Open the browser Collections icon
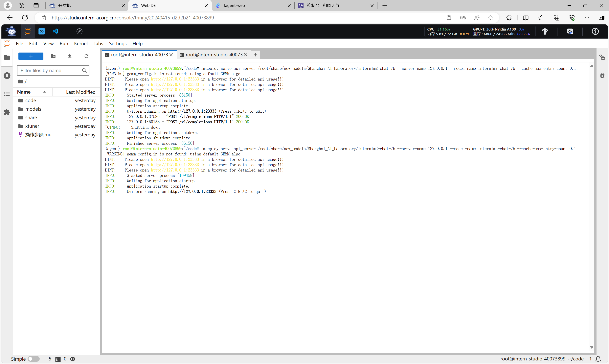The width and height of the screenshot is (609, 364). coord(556,18)
